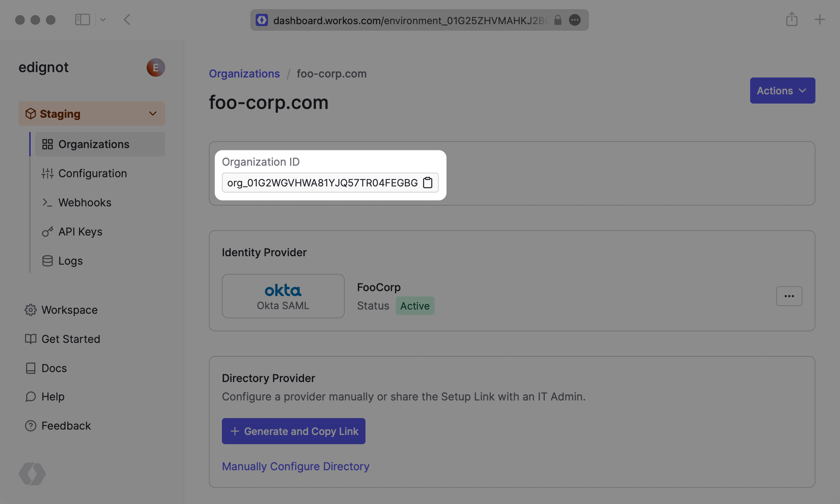Navigate to Organizations breadcrumb link
The width and height of the screenshot is (840, 504).
point(244,74)
